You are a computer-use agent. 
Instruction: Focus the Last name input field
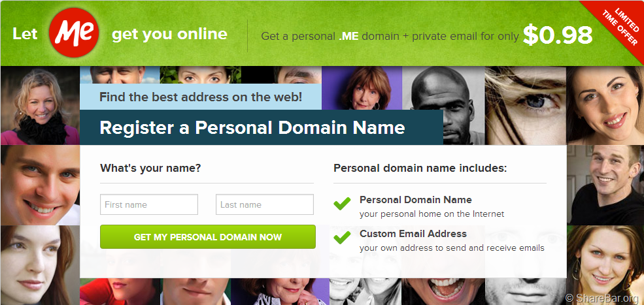coord(265,204)
